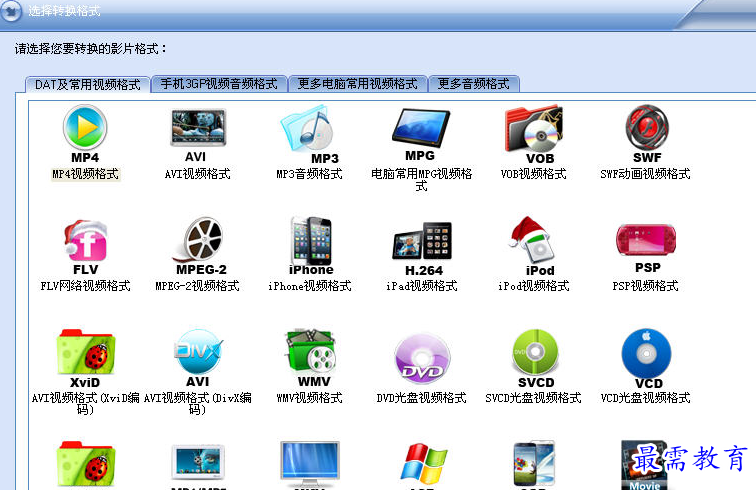
Task: Click the round title bar logo button
Action: [11, 11]
